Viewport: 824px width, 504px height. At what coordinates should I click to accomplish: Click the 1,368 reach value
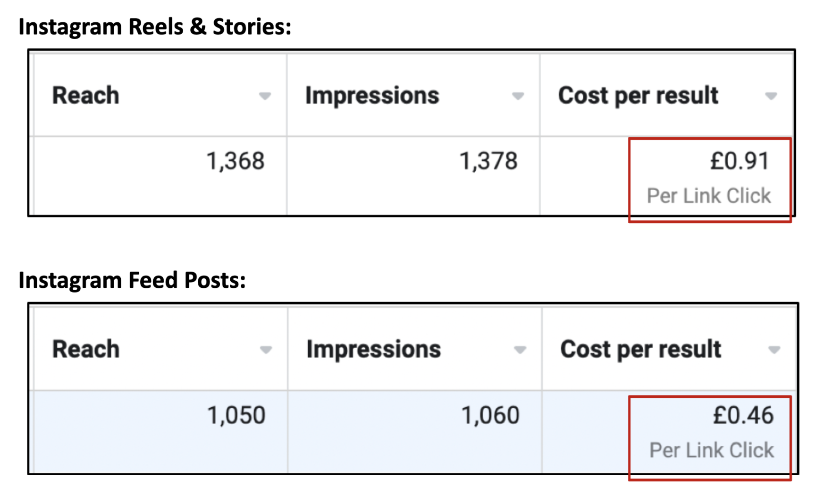click(x=235, y=161)
